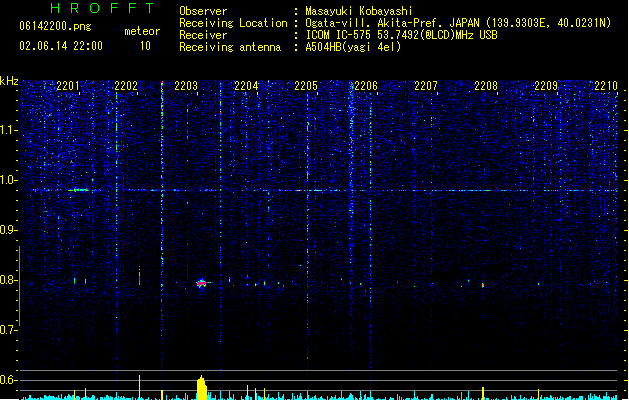Click time marker 2206

tap(366, 86)
